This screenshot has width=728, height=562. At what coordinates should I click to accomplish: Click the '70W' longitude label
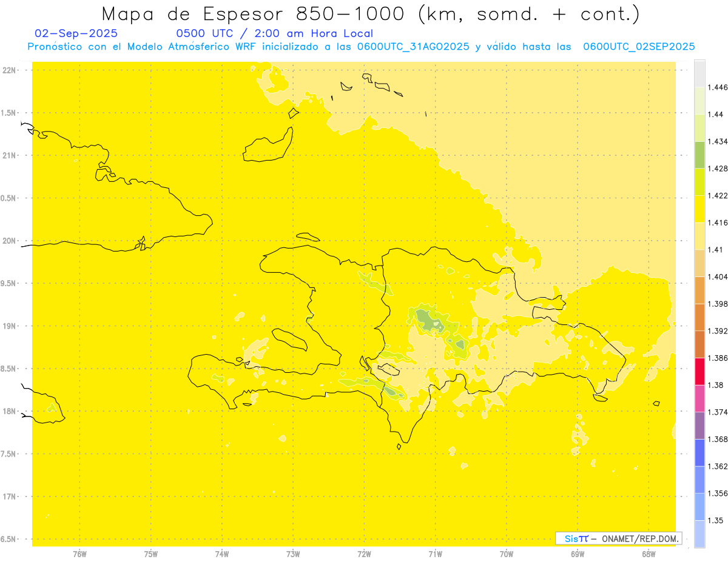(x=507, y=554)
